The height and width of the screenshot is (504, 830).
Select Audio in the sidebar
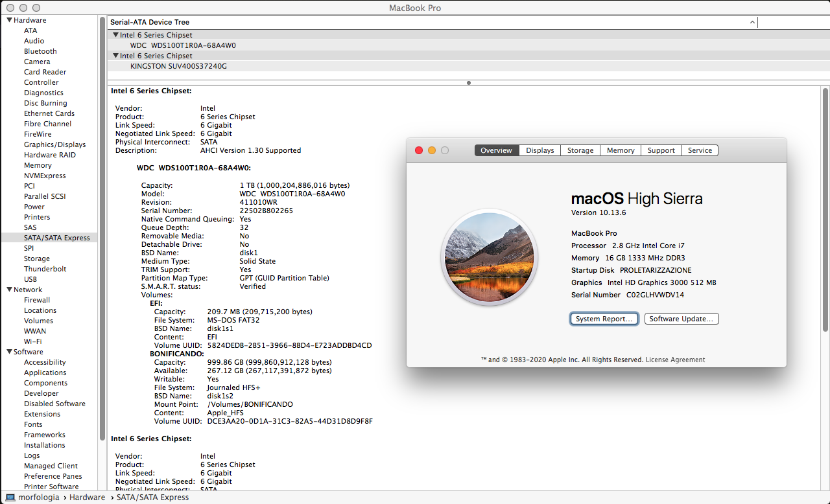34,41
